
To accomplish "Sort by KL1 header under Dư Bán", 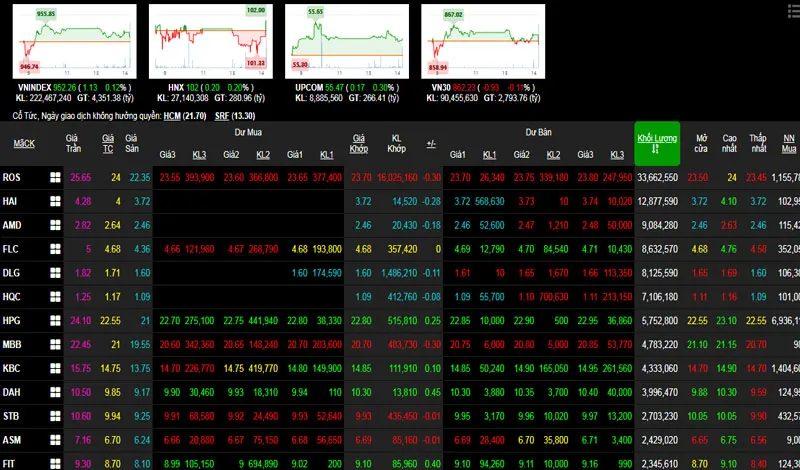I will click(489, 155).
